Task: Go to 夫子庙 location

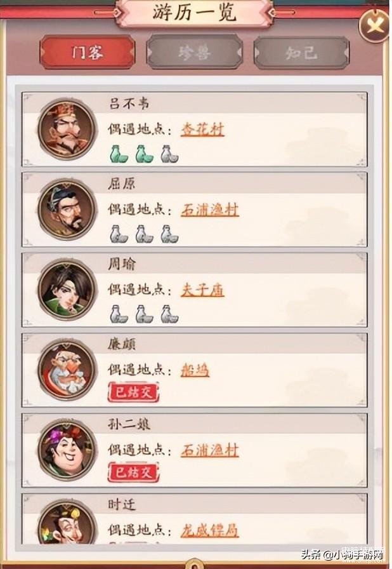Action: pos(202,290)
